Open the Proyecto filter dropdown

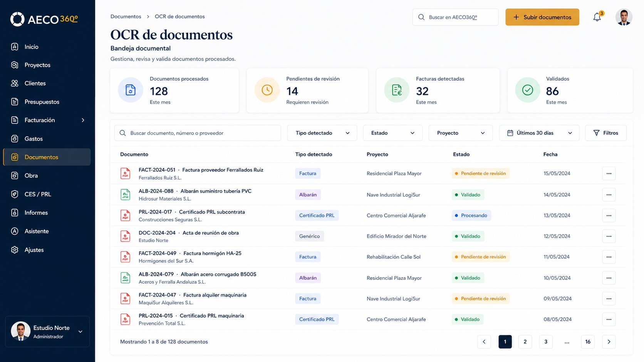click(461, 133)
